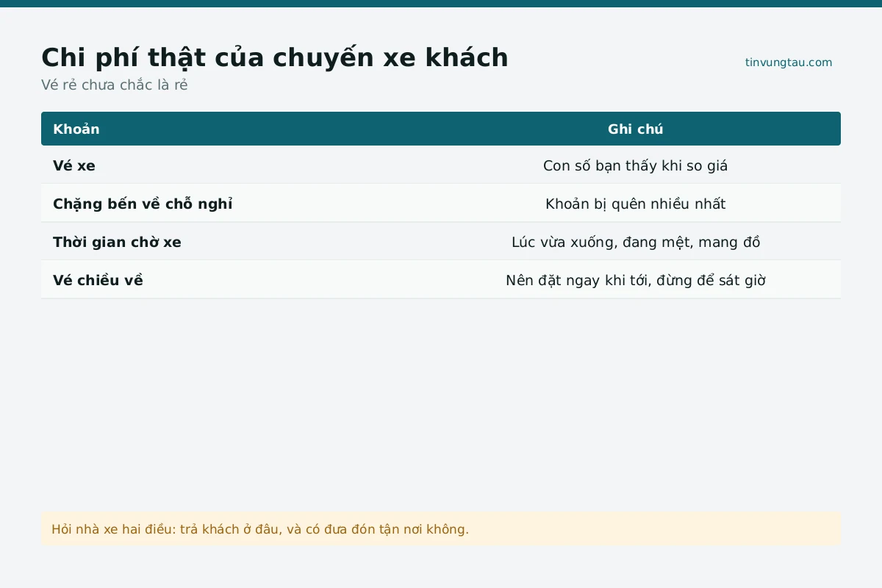Click the title 'Chi phí thật của chuyến xe khách'
The width and height of the screenshot is (882, 588).
click(275, 57)
